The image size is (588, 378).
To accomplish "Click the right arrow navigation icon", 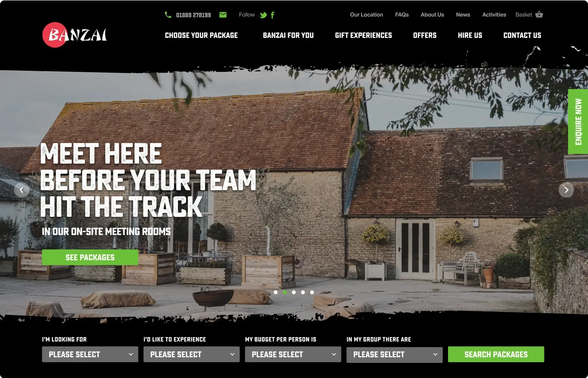I will [566, 190].
